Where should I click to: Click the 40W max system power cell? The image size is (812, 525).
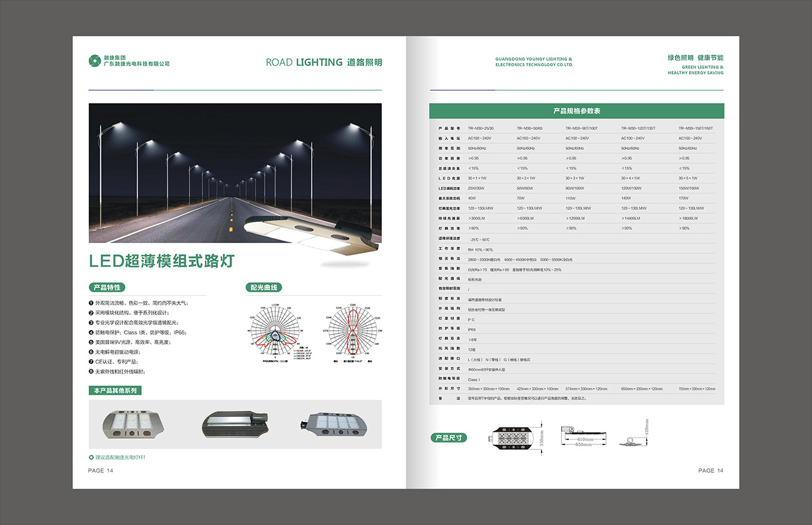pyautogui.click(x=472, y=198)
